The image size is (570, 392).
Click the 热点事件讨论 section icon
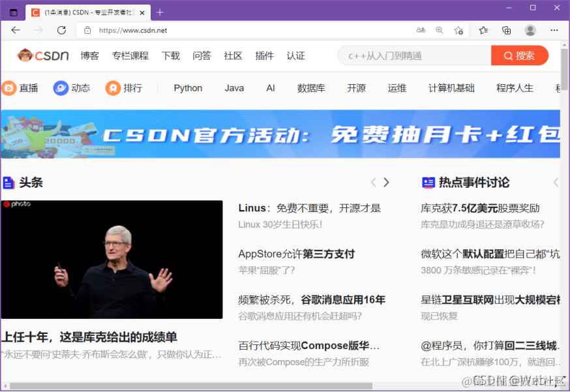[428, 183]
